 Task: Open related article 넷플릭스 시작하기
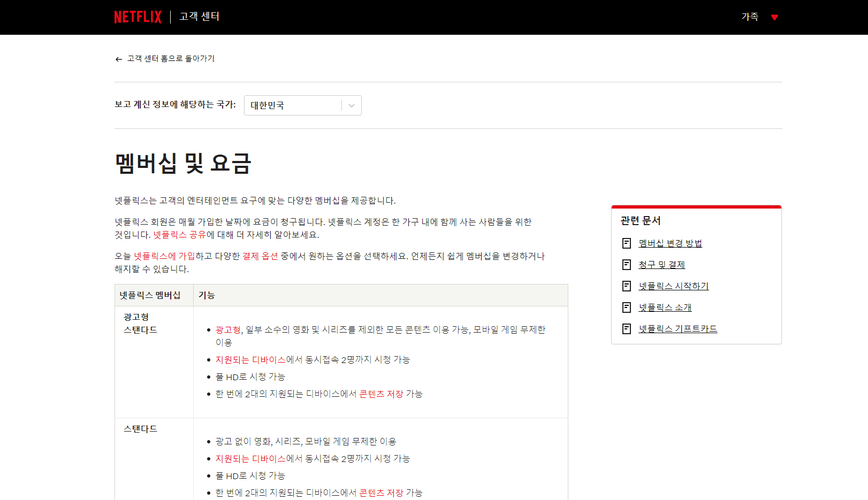click(x=673, y=286)
